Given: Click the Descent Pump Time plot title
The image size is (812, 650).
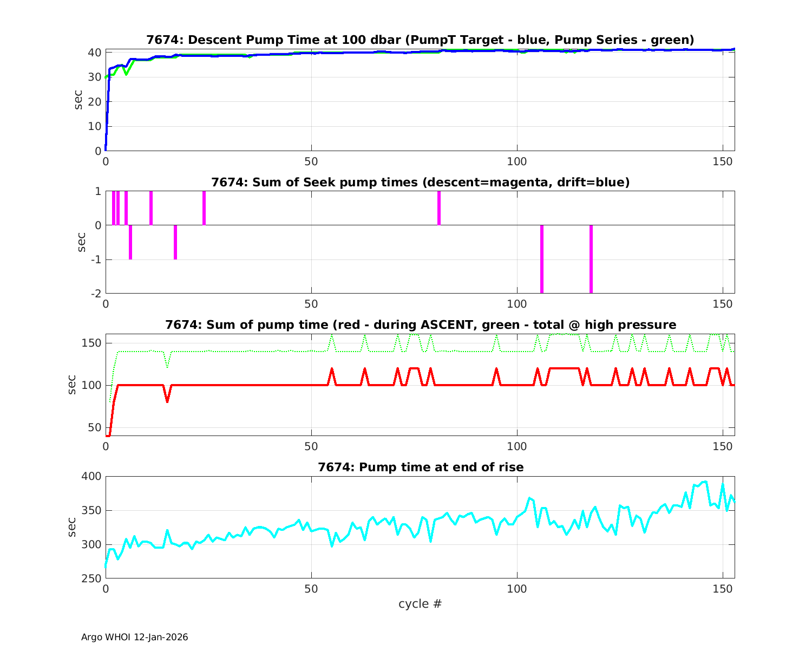Looking at the screenshot, I should 420,40.
